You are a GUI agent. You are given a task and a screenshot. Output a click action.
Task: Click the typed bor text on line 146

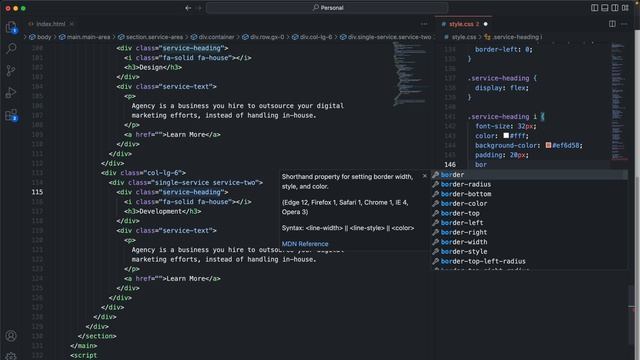tap(481, 164)
